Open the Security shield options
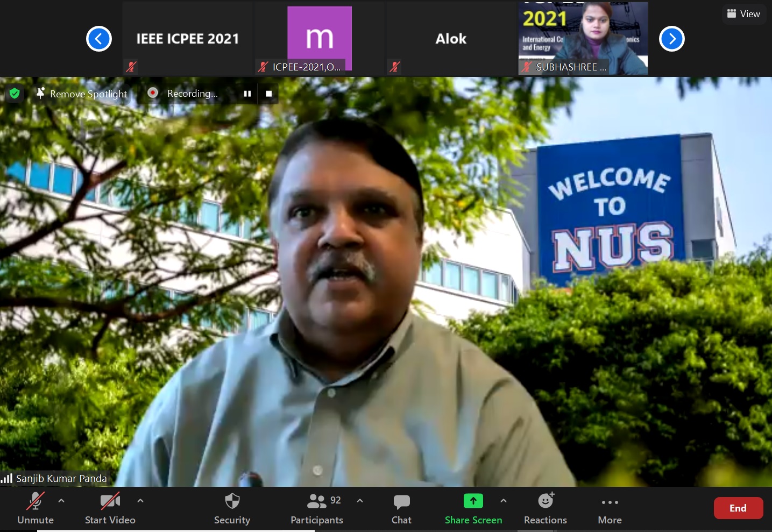This screenshot has height=532, width=772. [232, 508]
